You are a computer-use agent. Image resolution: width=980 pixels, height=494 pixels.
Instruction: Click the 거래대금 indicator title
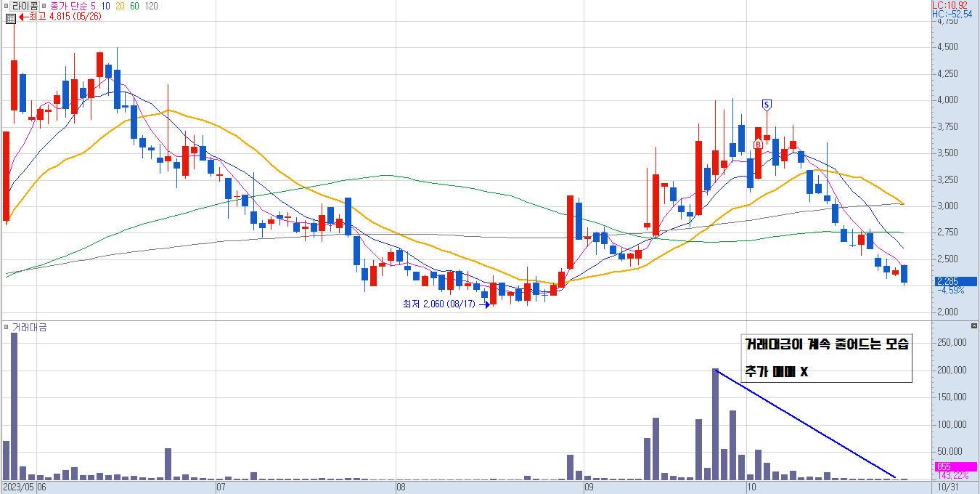click(x=29, y=328)
